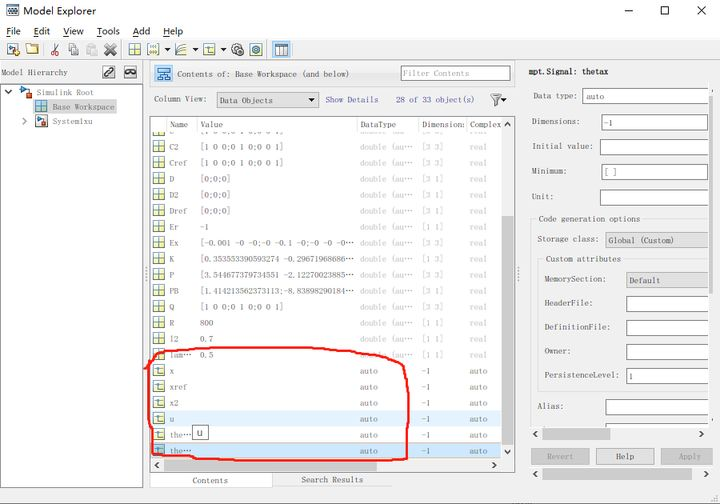The height and width of the screenshot is (504, 720).
Task: Select the u signal row icon
Action: coord(159,419)
